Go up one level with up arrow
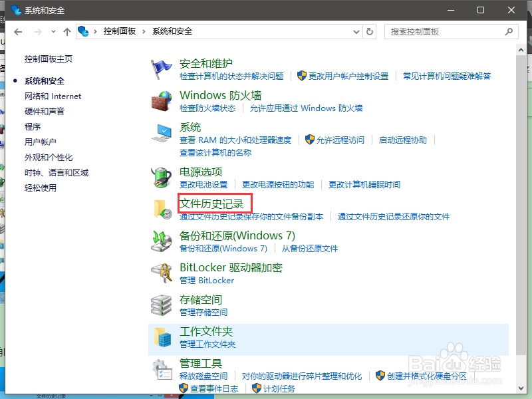Screen dimensions: 532x399 click(x=67, y=32)
